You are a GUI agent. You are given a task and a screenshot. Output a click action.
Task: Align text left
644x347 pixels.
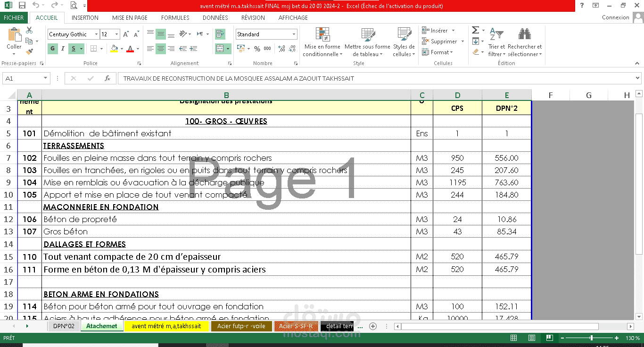point(150,49)
